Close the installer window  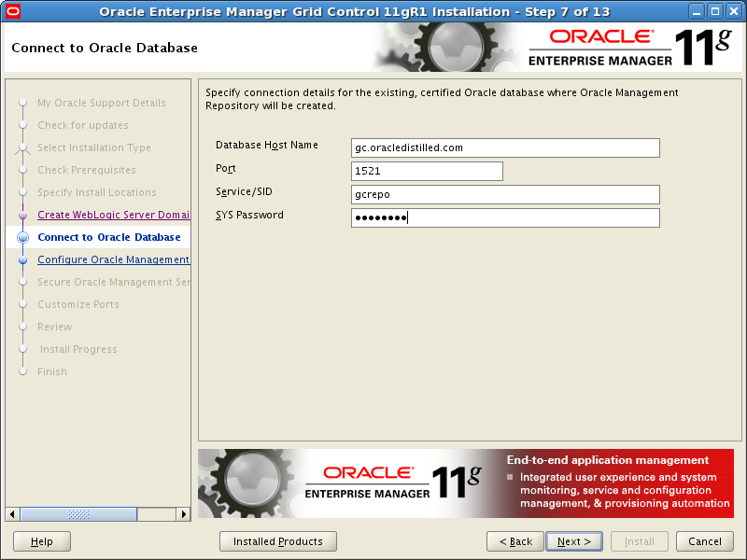[734, 11]
